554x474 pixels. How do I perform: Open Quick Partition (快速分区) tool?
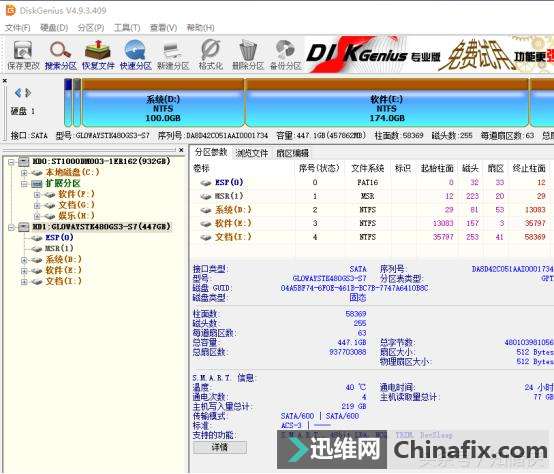(x=135, y=55)
